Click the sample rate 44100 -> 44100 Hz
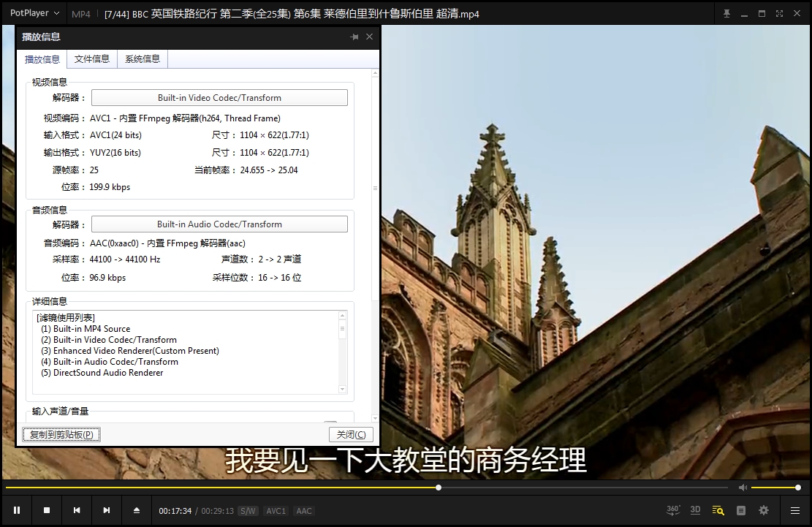Viewport: 812px width, 527px height. (125, 259)
